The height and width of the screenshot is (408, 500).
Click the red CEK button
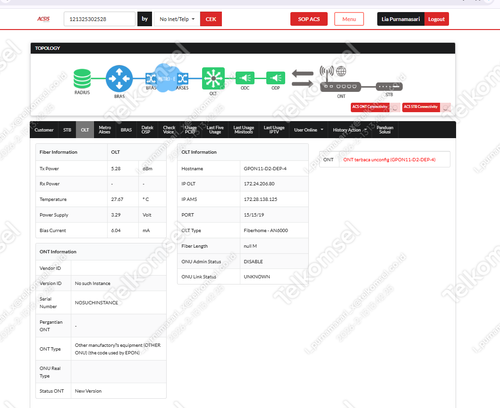[211, 19]
